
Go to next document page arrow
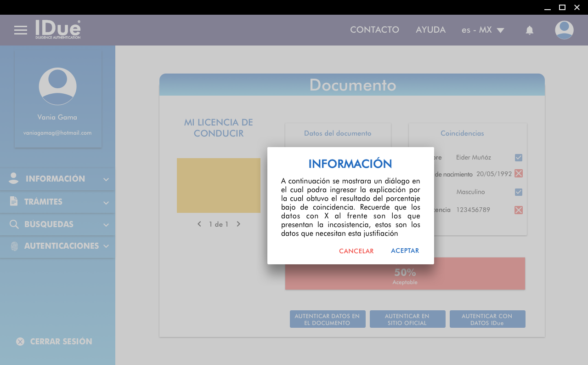coord(238,224)
